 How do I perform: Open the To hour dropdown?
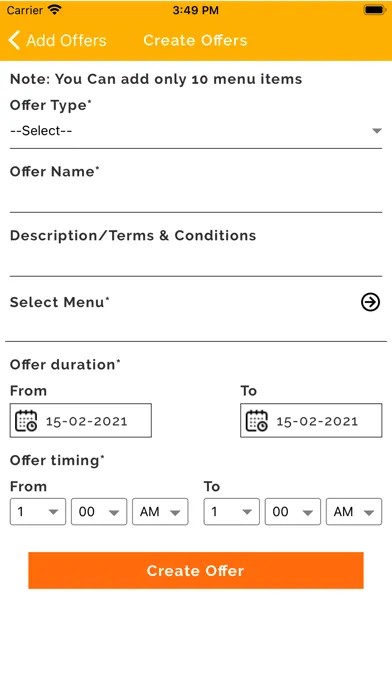[232, 512]
